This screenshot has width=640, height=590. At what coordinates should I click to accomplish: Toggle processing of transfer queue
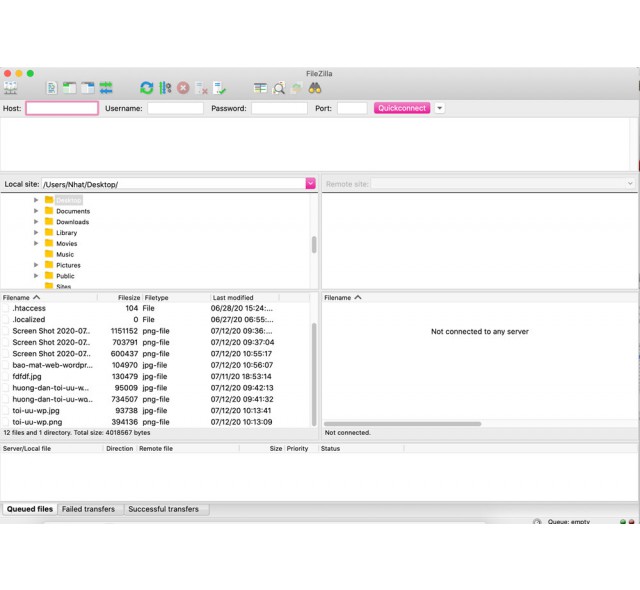click(x=165, y=88)
